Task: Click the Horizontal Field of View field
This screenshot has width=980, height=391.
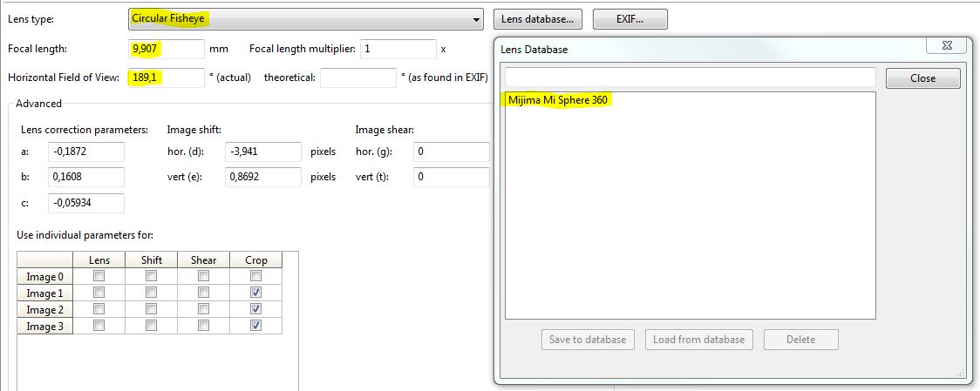Action: tap(166, 78)
